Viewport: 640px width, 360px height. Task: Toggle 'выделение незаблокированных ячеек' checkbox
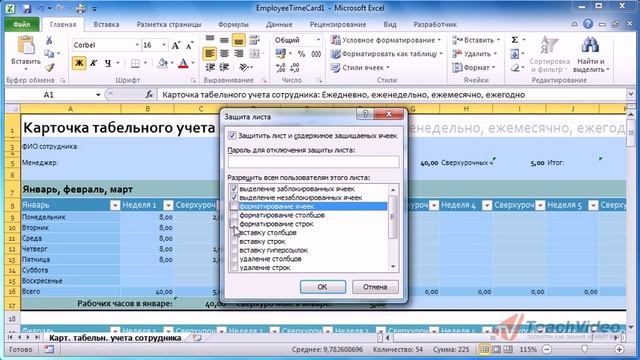click(234, 197)
